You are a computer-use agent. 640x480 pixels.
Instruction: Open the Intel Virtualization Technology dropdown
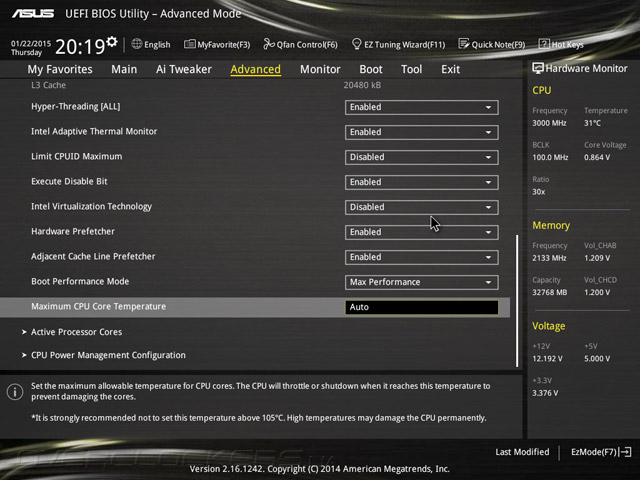click(x=421, y=207)
